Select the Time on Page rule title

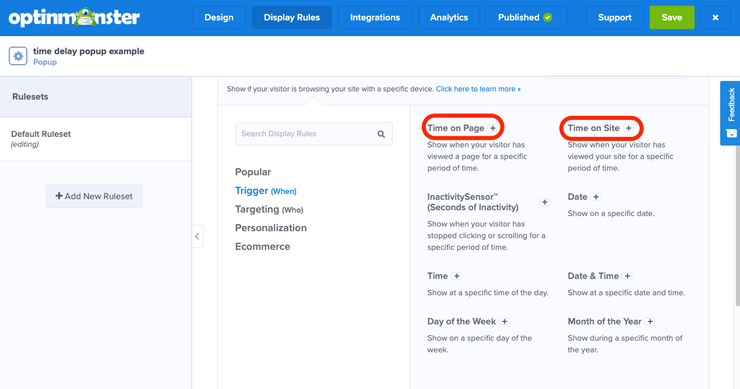456,128
